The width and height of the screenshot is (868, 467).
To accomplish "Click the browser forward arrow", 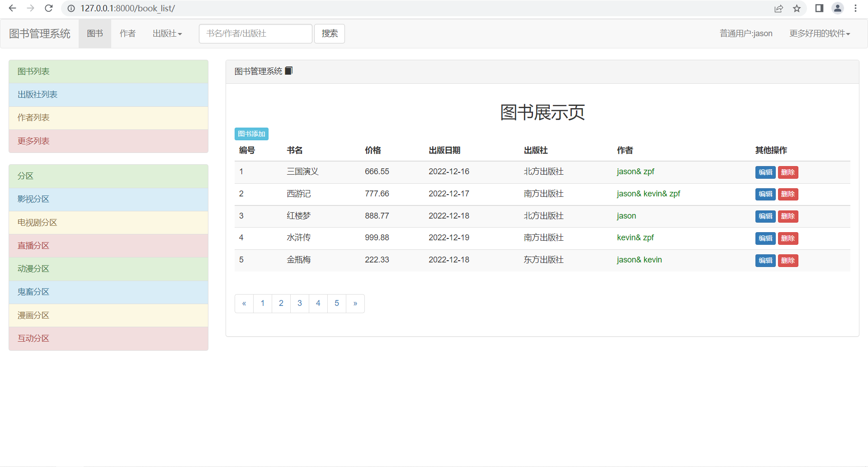I will 30,8.
